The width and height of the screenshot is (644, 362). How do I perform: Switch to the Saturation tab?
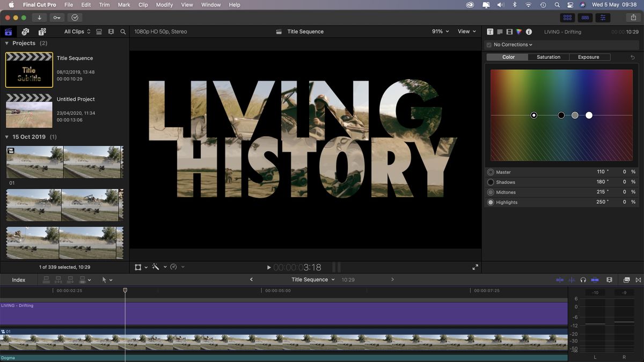point(548,57)
